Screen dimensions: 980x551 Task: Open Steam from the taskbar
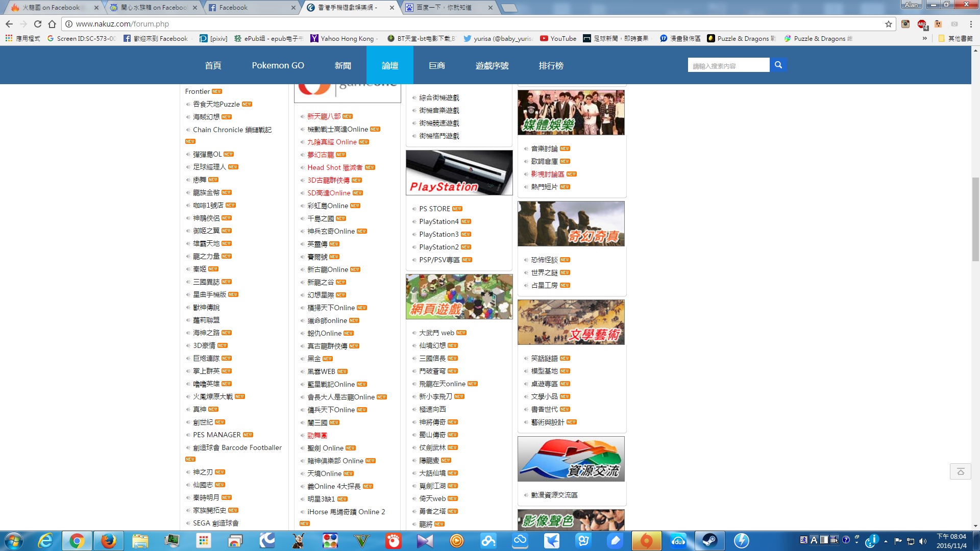pyautogui.click(x=710, y=541)
